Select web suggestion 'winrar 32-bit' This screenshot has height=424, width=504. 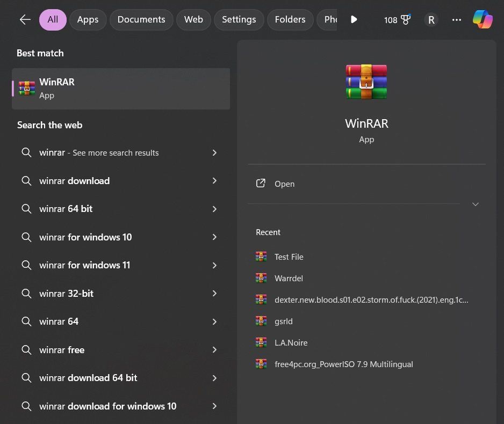[121, 294]
